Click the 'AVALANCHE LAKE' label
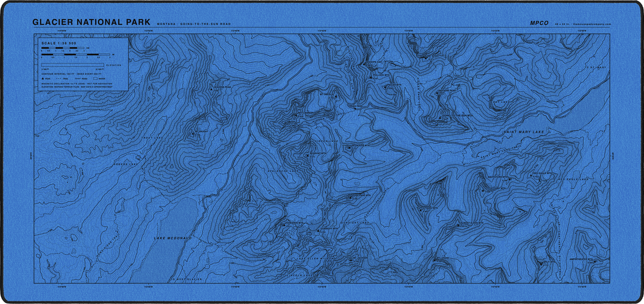Image resolution: width=644 pixels, height=304 pixels. click(x=283, y=170)
